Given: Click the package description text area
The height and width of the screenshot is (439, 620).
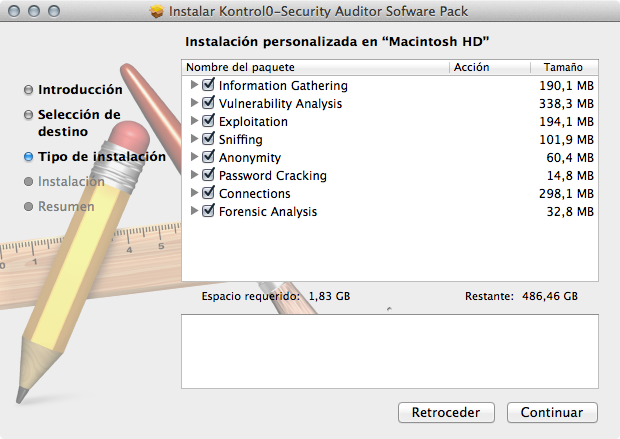Looking at the screenshot, I should pos(390,352).
